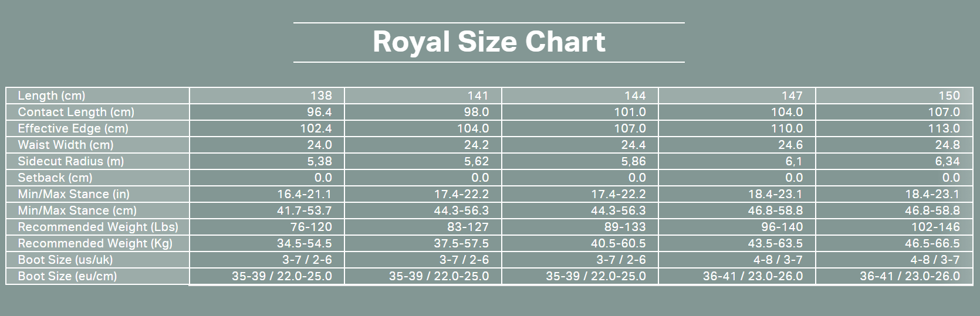
Task: Select the Contact Length (cm) row label
Action: point(76,112)
